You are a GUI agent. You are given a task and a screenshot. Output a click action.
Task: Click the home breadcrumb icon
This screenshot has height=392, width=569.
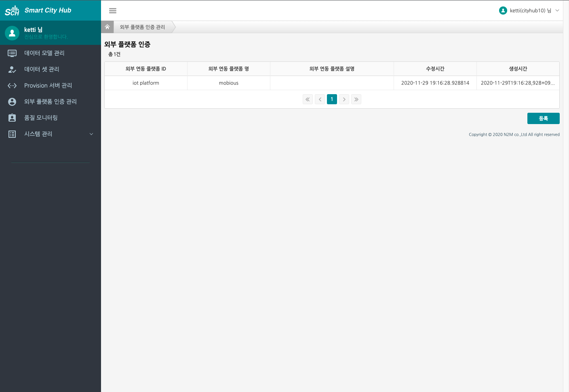click(107, 27)
